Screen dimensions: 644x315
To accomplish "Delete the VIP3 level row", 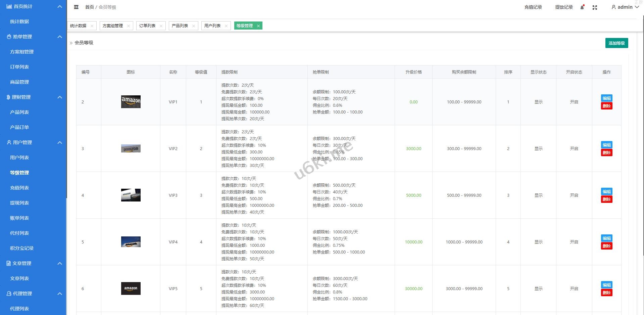I will [x=606, y=199].
